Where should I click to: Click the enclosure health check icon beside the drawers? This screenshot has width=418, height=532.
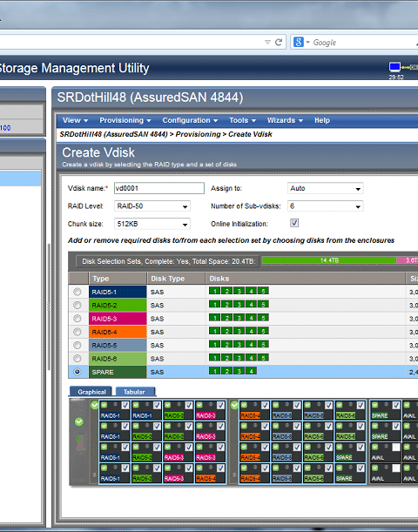point(79,421)
